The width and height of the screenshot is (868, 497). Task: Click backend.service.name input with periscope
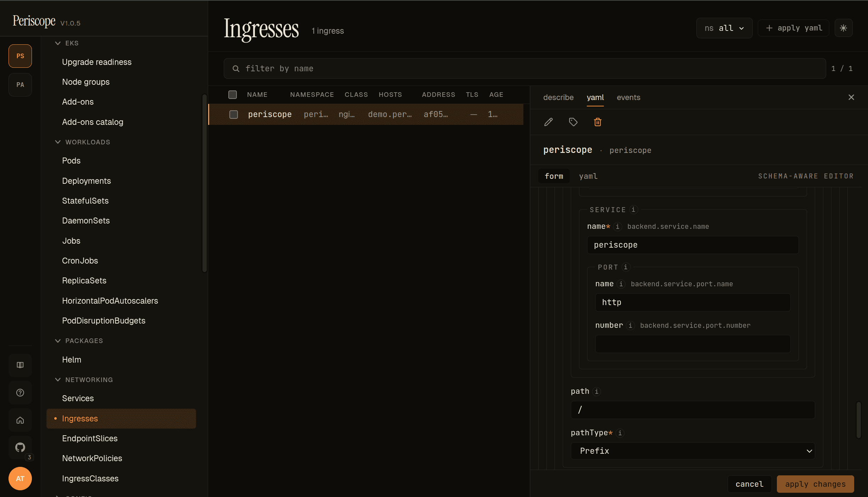point(693,245)
